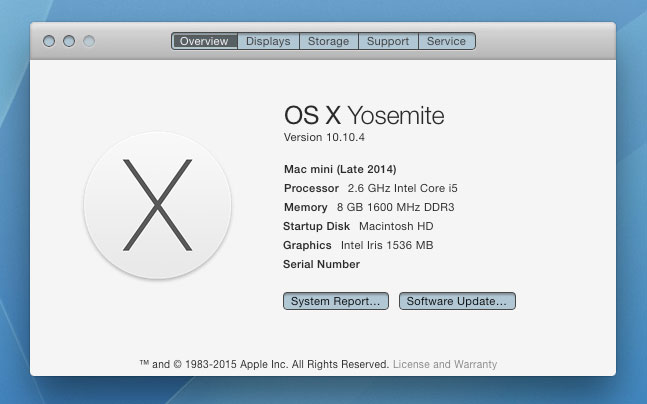Click the Apple Inc. copyright notice text

(264, 364)
